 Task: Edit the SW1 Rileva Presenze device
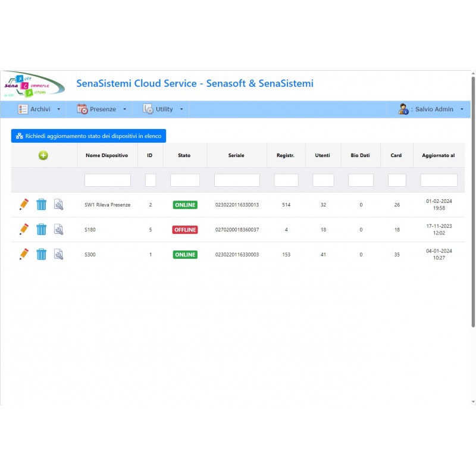[x=24, y=204]
